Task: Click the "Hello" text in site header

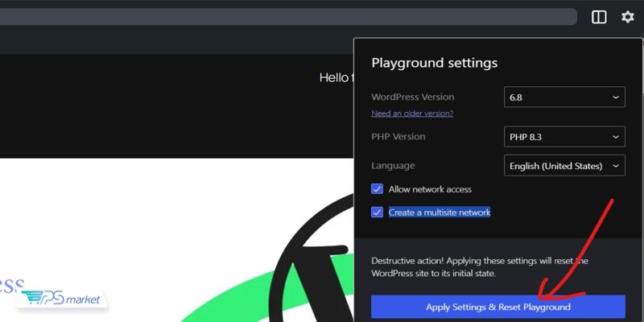Action: tap(334, 78)
